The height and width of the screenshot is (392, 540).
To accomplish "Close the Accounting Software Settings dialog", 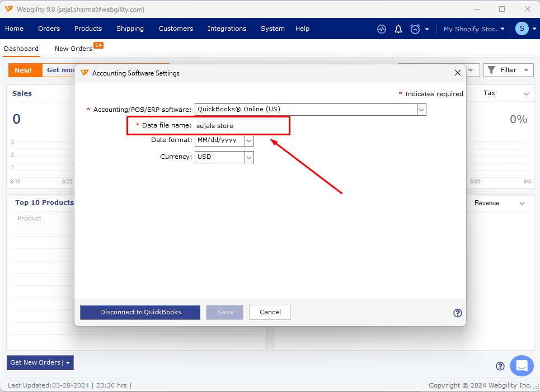I will (457, 73).
